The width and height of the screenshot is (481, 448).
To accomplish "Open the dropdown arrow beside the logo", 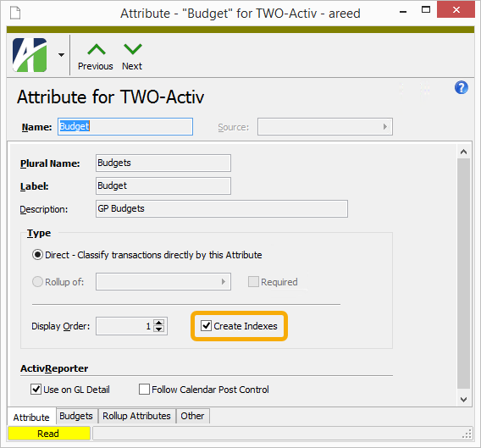I will coord(61,55).
